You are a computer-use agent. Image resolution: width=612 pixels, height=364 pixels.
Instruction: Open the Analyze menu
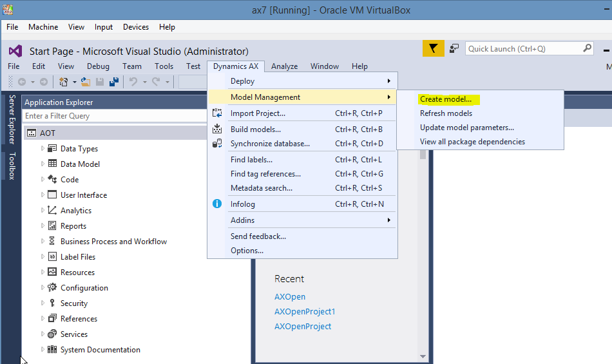click(285, 66)
